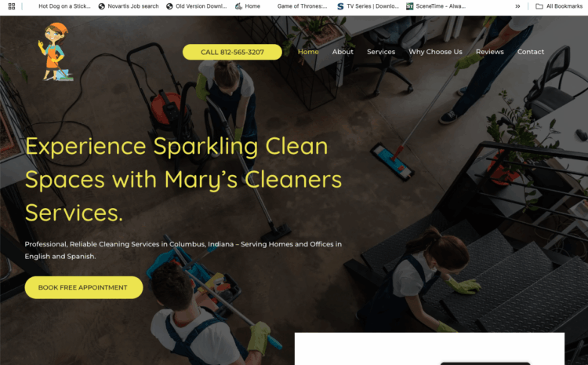This screenshot has width=588, height=365.
Task: Select the Home navigation item
Action: pyautogui.click(x=308, y=52)
